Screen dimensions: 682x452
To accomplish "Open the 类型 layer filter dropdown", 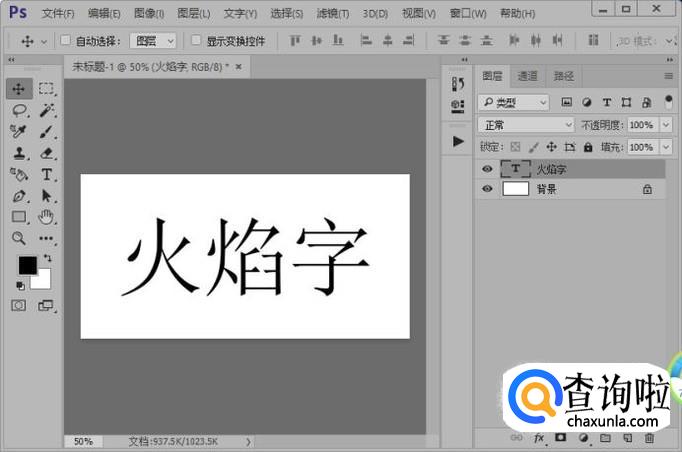I will [514, 102].
